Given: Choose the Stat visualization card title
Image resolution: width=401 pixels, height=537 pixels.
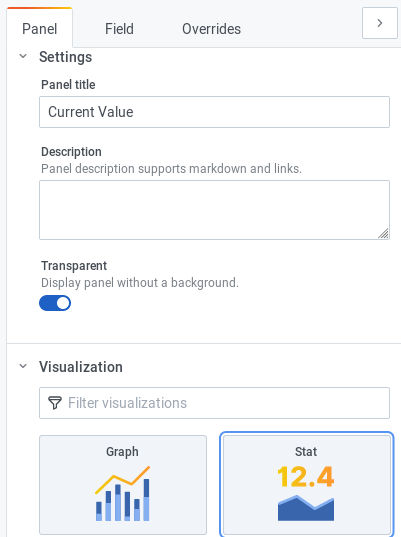Looking at the screenshot, I should [306, 452].
